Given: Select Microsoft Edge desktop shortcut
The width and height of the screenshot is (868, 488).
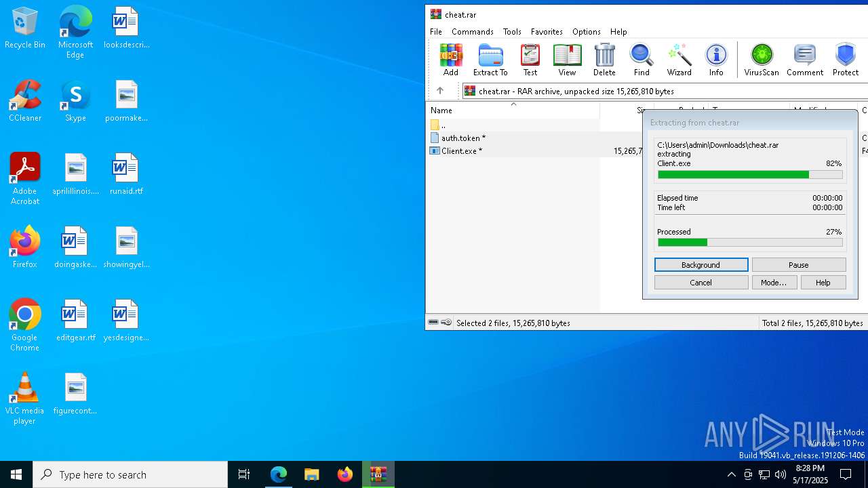Looking at the screenshot, I should pyautogui.click(x=75, y=33).
